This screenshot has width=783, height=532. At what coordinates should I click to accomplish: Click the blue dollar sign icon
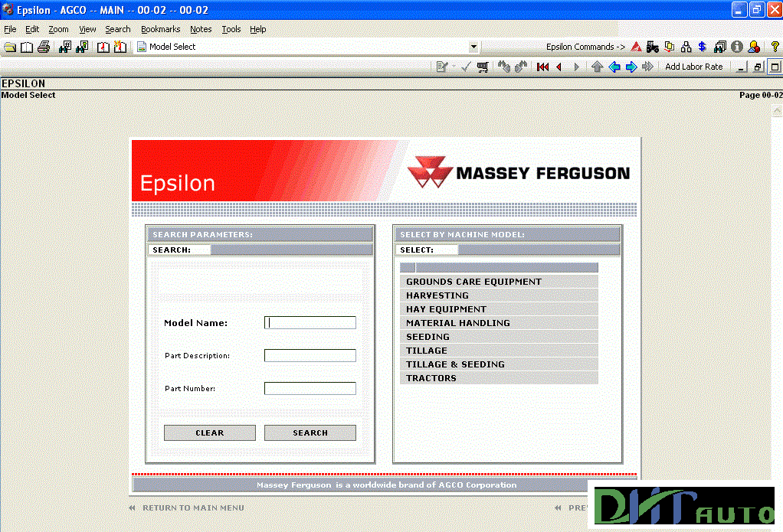tap(703, 47)
